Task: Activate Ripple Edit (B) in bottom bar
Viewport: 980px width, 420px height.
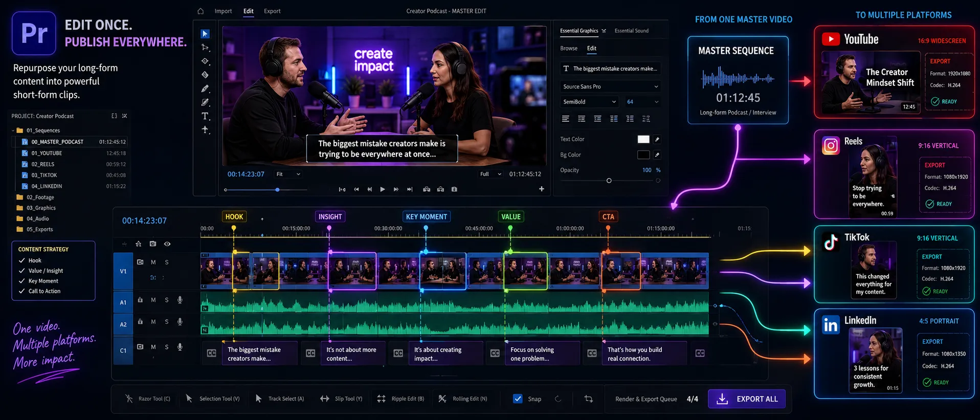Action: 400,399
